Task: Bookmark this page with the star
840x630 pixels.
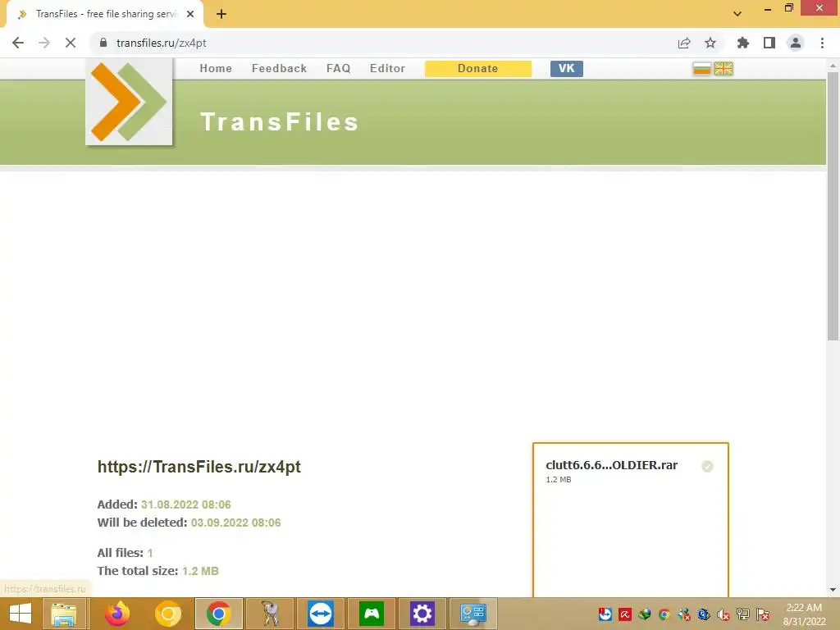Action: pyautogui.click(x=710, y=43)
